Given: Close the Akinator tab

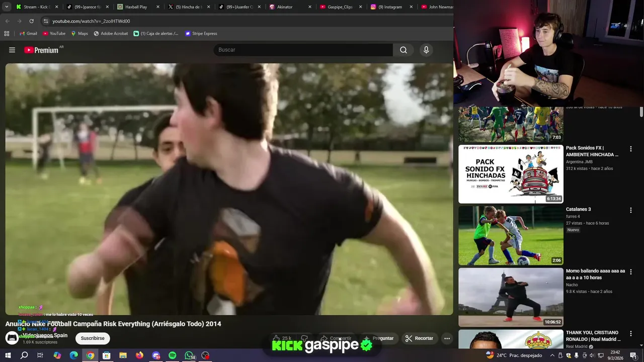Looking at the screenshot, I should (x=309, y=7).
